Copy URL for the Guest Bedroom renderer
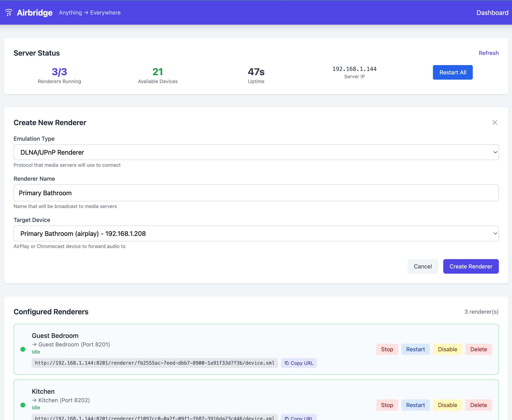Viewport: 512px width, 420px height. [x=299, y=363]
